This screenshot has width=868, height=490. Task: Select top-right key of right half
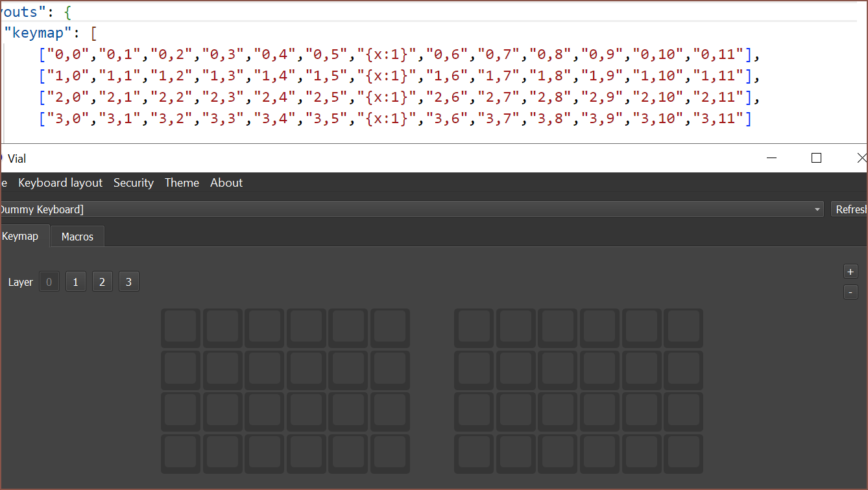tap(683, 328)
